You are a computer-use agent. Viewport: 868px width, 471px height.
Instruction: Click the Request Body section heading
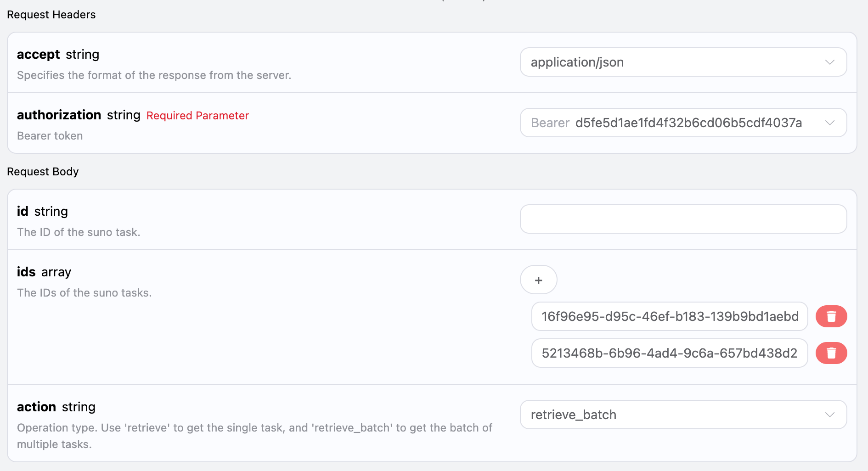click(43, 172)
